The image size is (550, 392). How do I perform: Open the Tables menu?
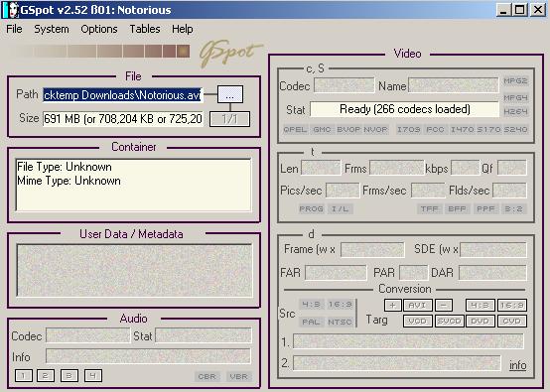point(145,29)
